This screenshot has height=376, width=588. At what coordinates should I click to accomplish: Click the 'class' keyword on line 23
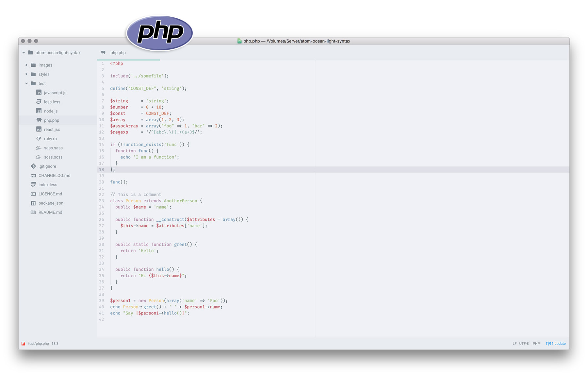click(x=116, y=201)
